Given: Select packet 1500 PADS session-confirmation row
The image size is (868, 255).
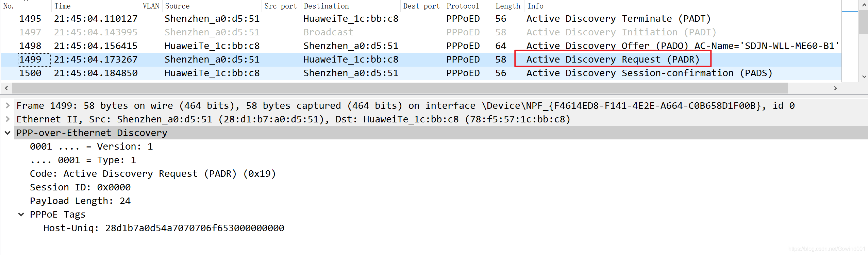Looking at the screenshot, I should [421, 73].
